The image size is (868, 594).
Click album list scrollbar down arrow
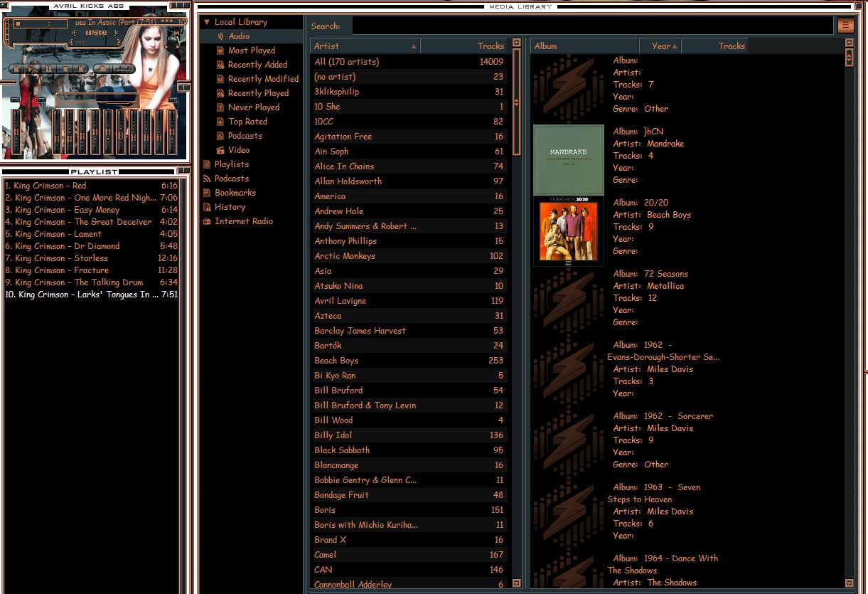coord(849,584)
